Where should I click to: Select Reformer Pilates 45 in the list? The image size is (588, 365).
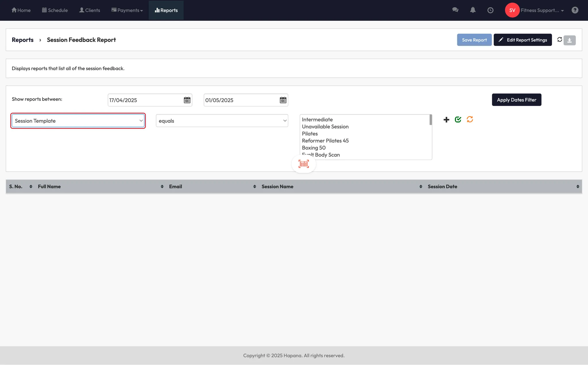pyautogui.click(x=325, y=141)
